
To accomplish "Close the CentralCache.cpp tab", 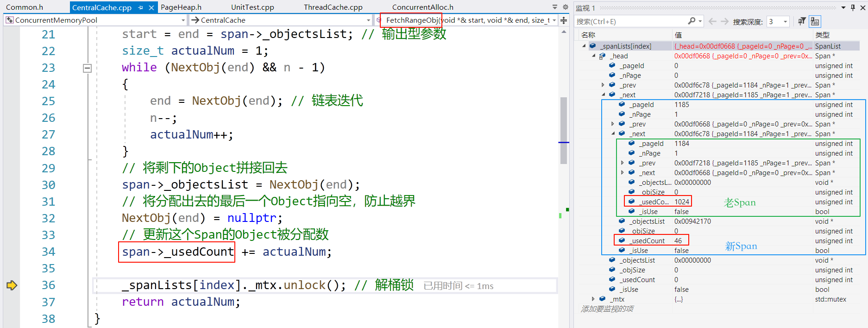I will coord(151,7).
